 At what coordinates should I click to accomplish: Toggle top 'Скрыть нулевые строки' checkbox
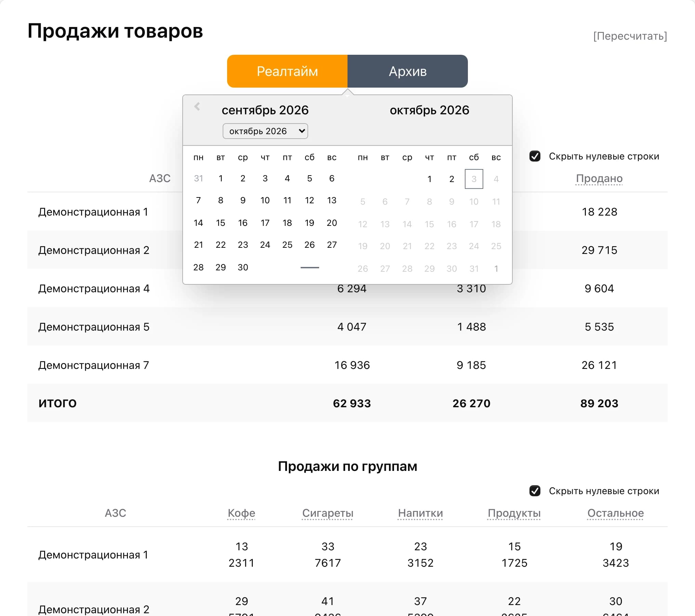click(535, 156)
